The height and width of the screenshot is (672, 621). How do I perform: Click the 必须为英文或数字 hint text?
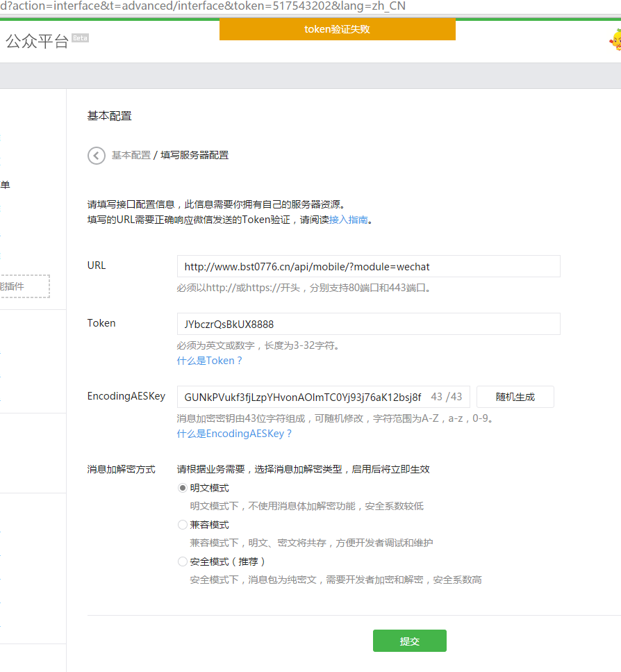click(x=260, y=345)
